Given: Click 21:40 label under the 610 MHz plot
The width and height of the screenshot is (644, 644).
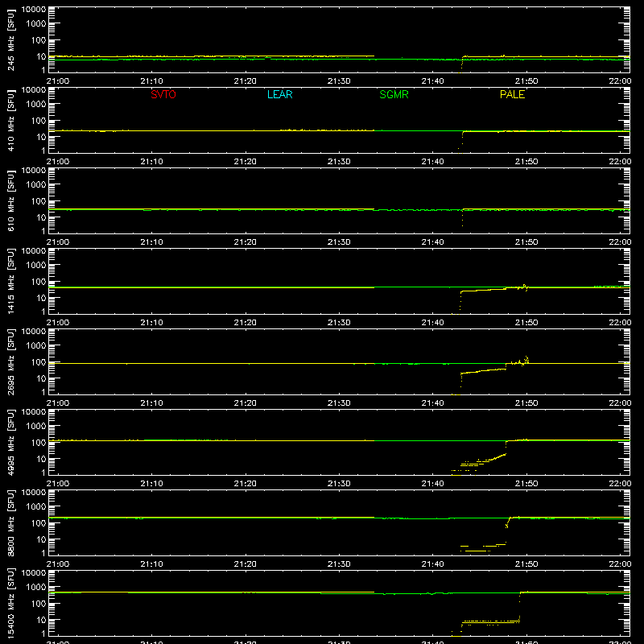Looking at the screenshot, I should point(432,242).
